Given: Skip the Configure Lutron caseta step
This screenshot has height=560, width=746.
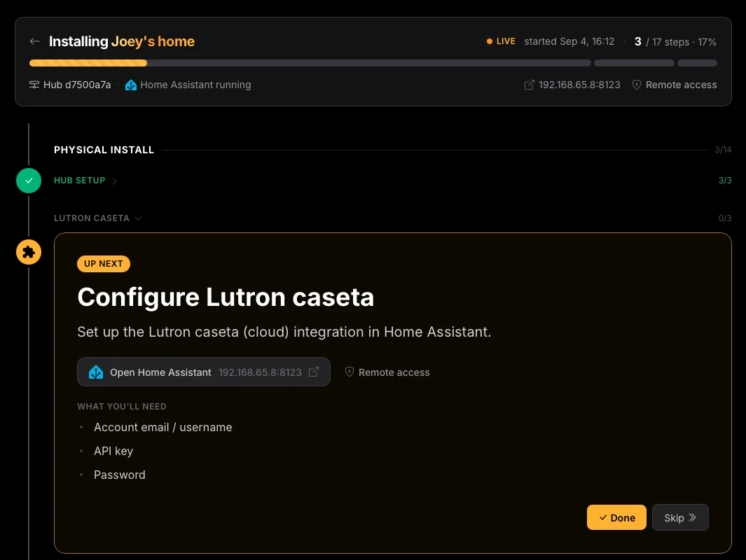Looking at the screenshot, I should (x=680, y=517).
